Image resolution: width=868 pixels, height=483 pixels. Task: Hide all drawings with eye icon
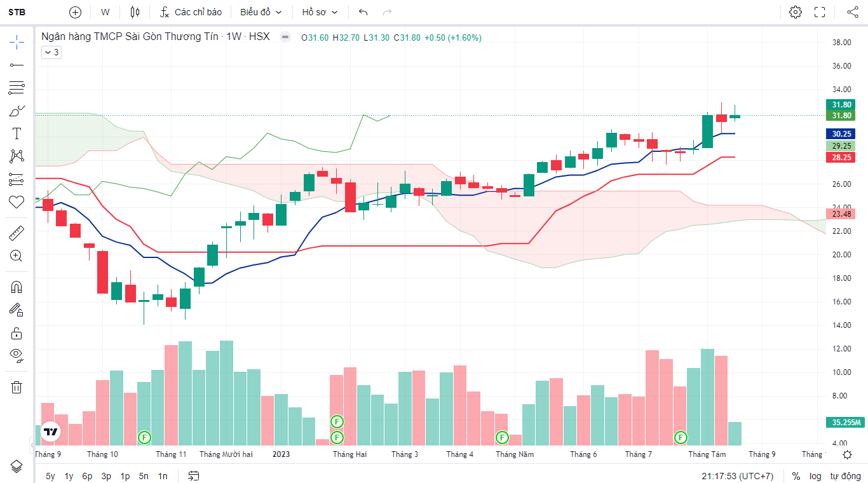click(17, 356)
